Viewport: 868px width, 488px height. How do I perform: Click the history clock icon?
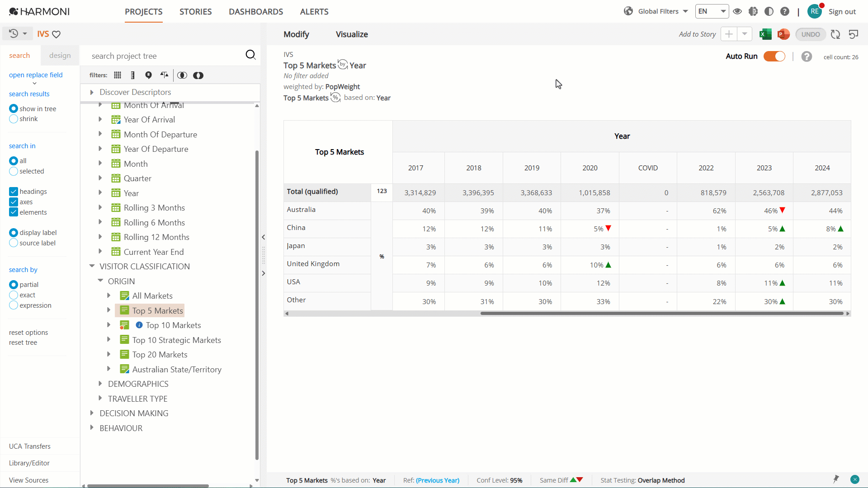(x=14, y=33)
